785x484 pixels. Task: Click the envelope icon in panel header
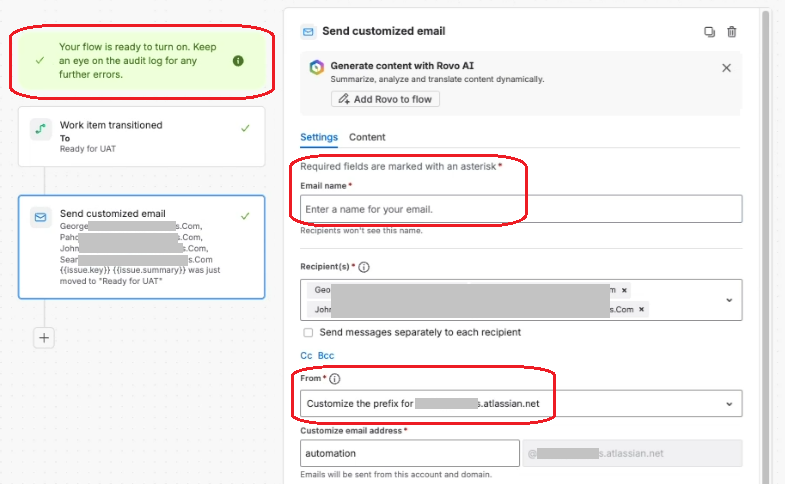click(308, 32)
